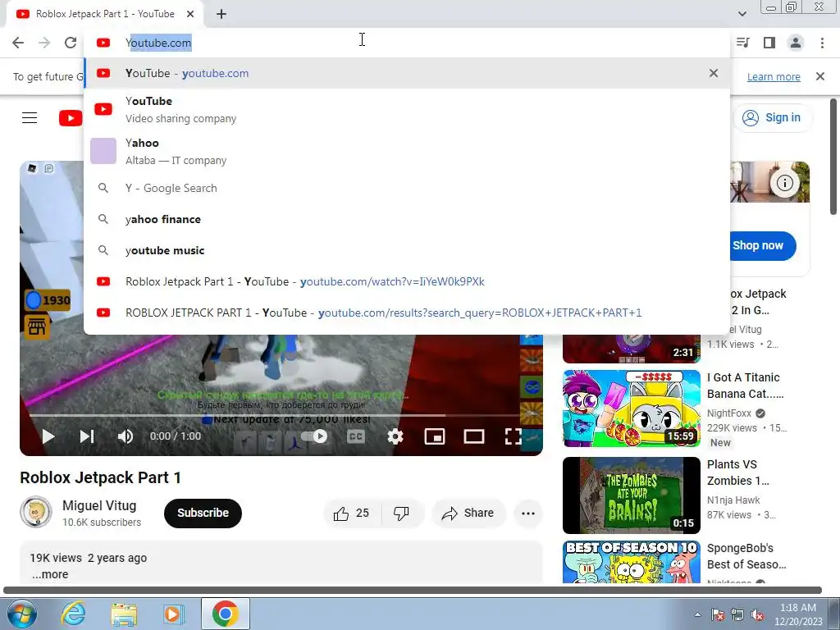Play the video with play button

pyautogui.click(x=48, y=436)
